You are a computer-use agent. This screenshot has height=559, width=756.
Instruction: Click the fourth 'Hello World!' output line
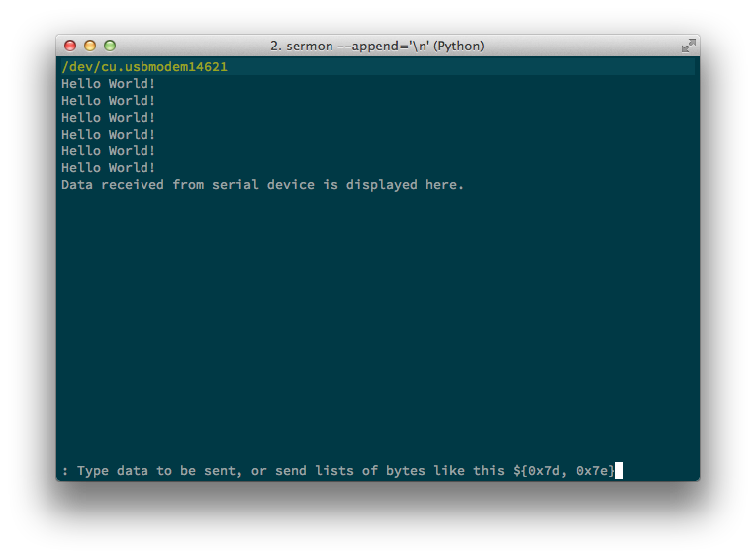click(x=109, y=135)
